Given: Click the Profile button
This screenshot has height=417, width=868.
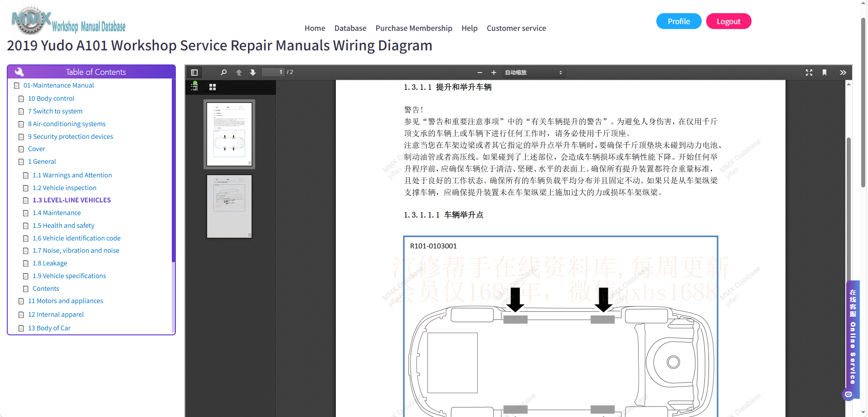Looking at the screenshot, I should [x=679, y=21].
